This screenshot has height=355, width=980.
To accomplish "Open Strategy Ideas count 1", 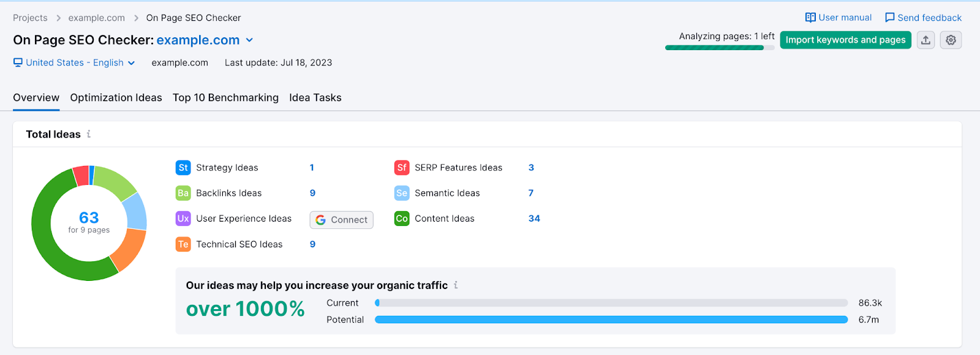I will [x=312, y=168].
